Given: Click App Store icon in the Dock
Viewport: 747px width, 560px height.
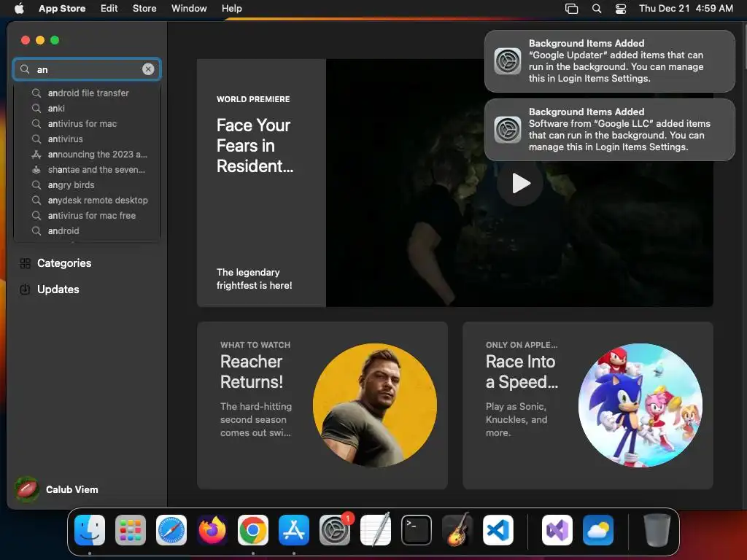Looking at the screenshot, I should point(294,530).
